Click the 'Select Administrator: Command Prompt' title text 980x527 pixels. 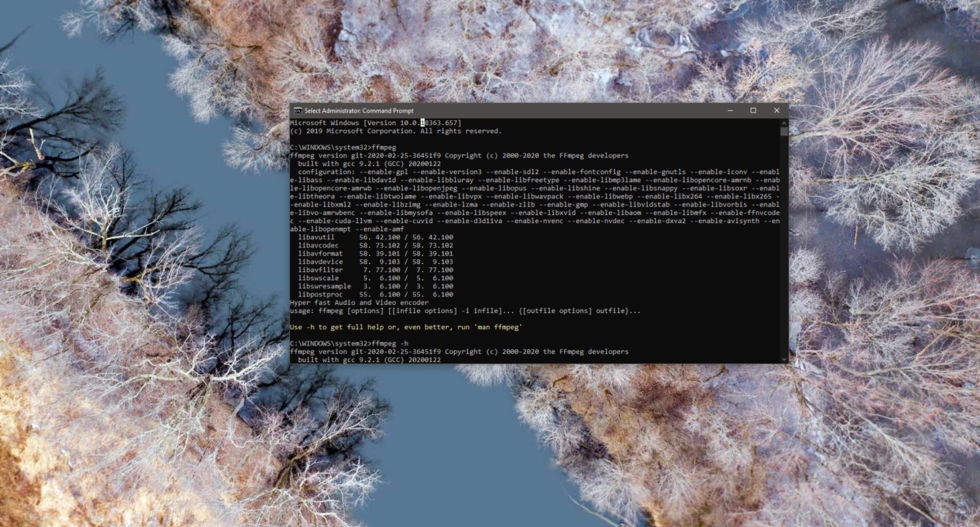coord(359,110)
